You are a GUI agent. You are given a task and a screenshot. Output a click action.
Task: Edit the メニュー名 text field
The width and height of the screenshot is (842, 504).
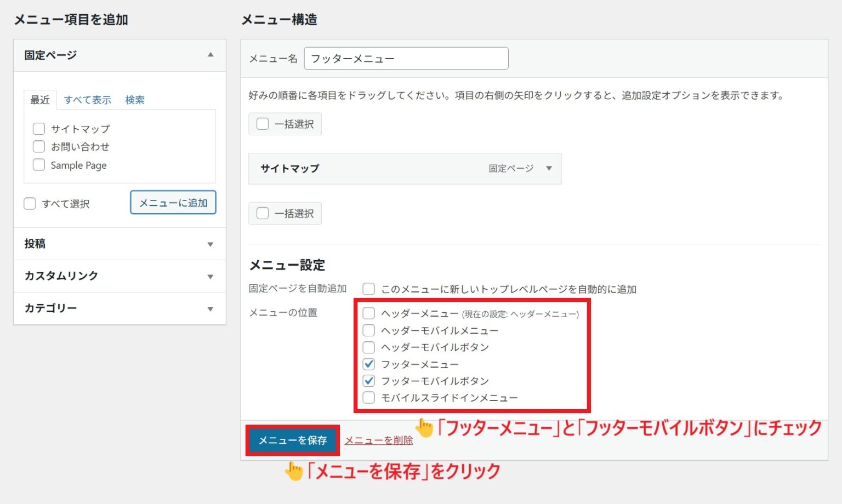406,58
